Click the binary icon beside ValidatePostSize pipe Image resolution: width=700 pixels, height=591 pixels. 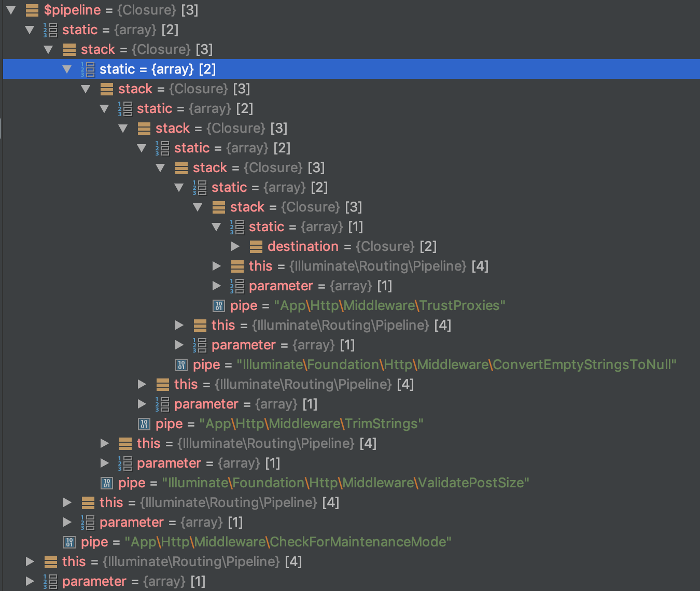[x=107, y=483]
